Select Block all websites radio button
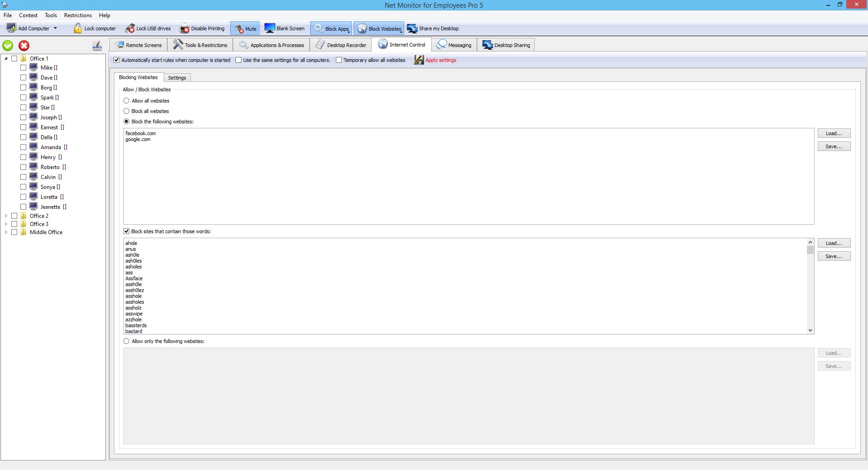The image size is (868, 470). click(127, 111)
